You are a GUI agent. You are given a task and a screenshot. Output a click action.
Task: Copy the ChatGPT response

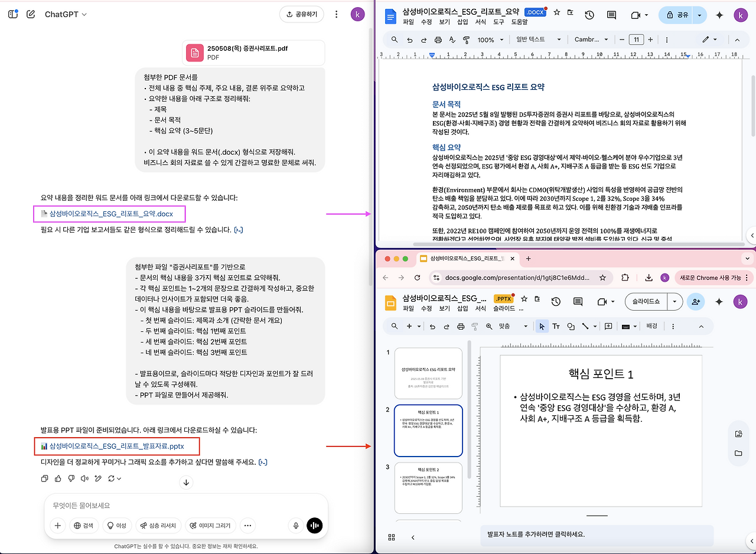(45, 478)
